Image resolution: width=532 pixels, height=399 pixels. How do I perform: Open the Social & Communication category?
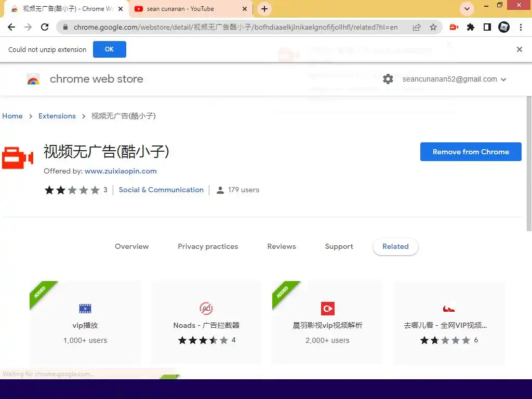[x=161, y=190]
